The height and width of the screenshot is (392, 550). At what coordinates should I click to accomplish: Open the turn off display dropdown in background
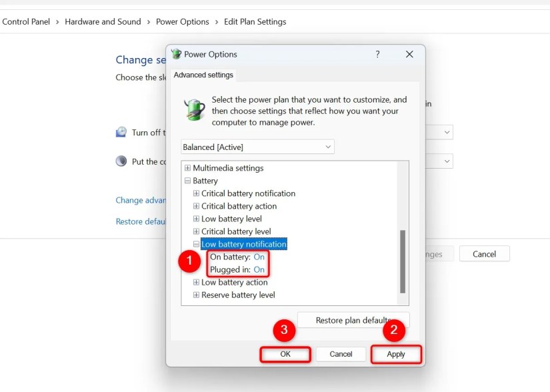(439, 132)
